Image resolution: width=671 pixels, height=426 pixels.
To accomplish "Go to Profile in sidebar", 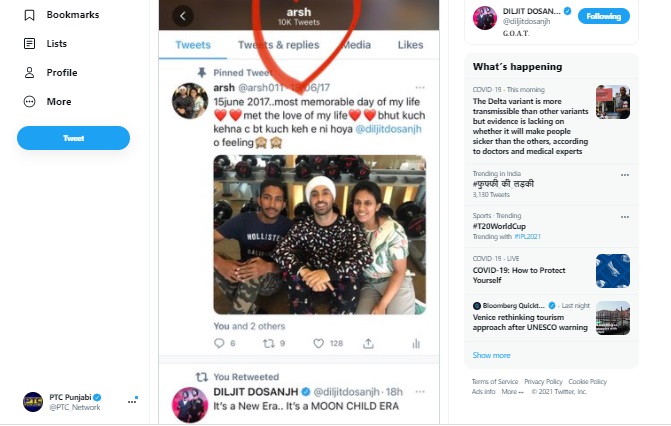I will [x=61, y=73].
